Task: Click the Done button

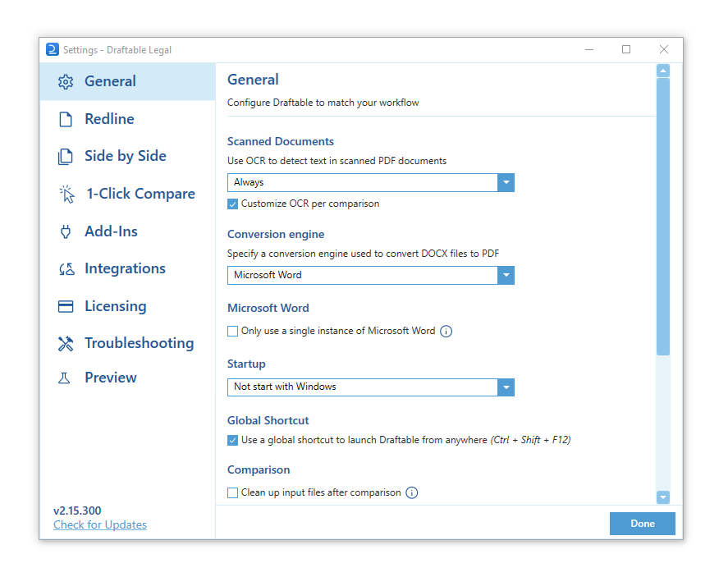Action: (x=643, y=524)
